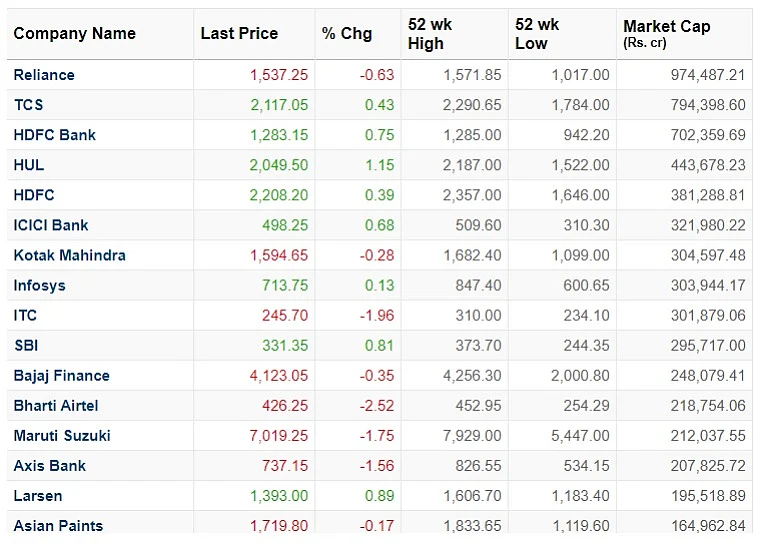Viewport: 761px width, 544px height.
Task: Select ICICI Bank price 498.25
Action: click(285, 225)
